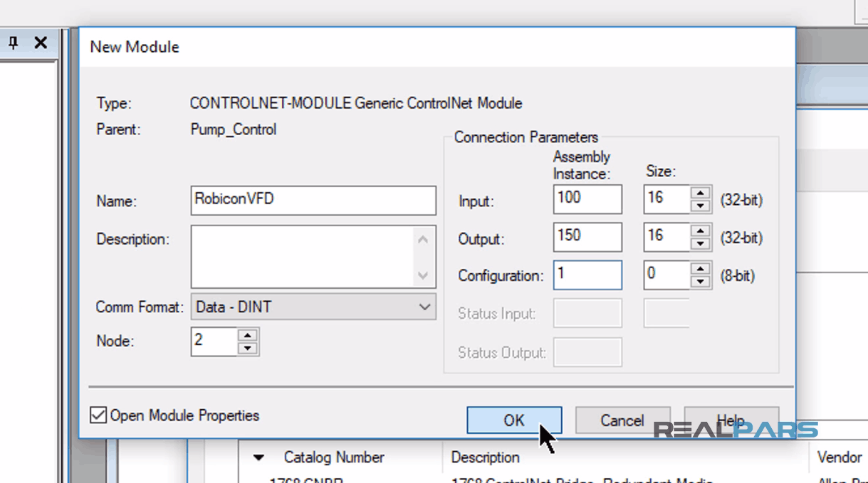The image size is (868, 483).
Task: Click the Input Assembly Instance field
Action: (x=587, y=198)
